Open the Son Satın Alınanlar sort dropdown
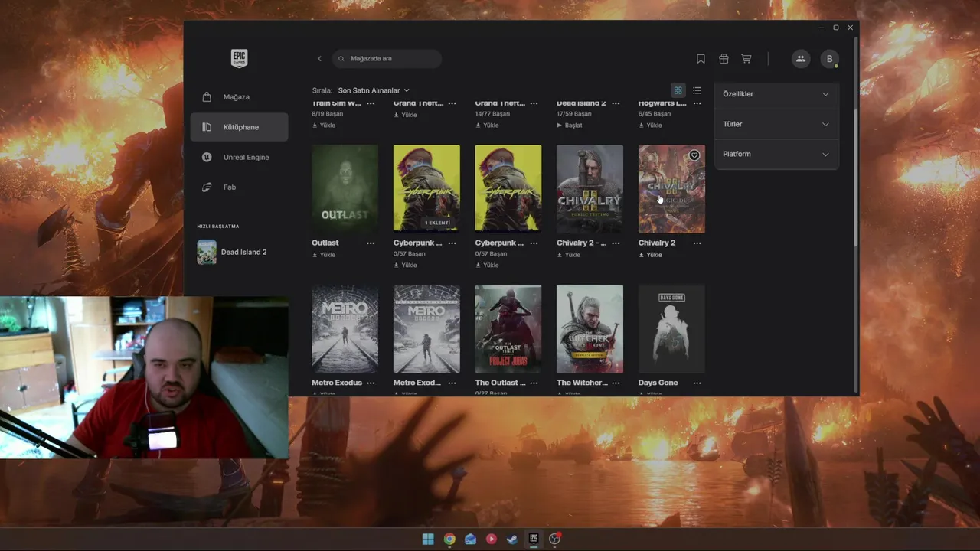 pyautogui.click(x=374, y=90)
